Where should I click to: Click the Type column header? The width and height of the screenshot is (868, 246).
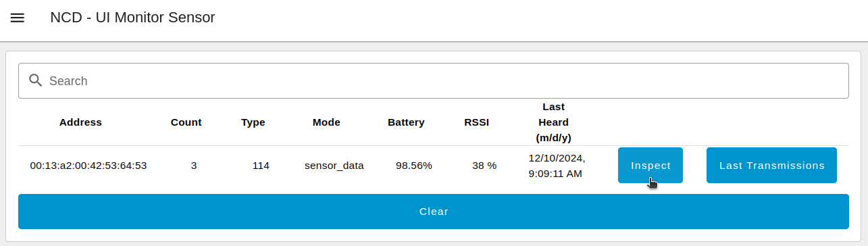pos(253,122)
